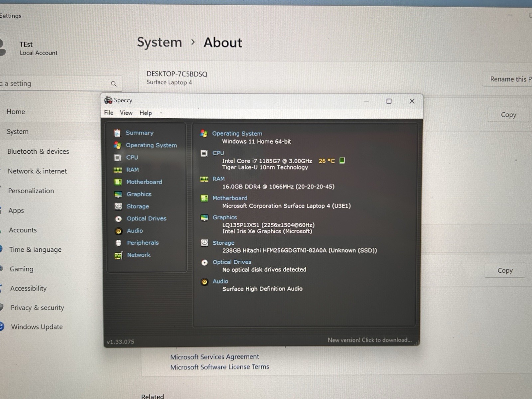Open Privacy & security in Settings

click(x=37, y=308)
